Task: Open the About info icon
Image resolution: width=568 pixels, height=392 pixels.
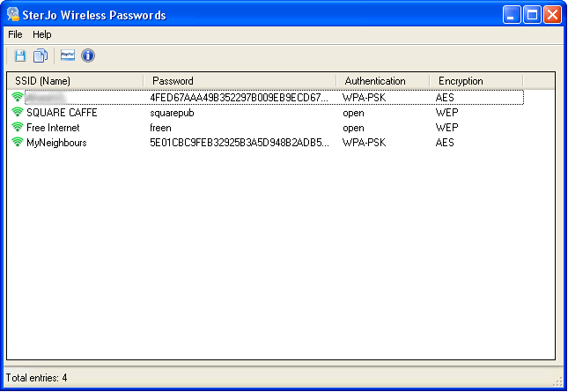Action: click(88, 55)
